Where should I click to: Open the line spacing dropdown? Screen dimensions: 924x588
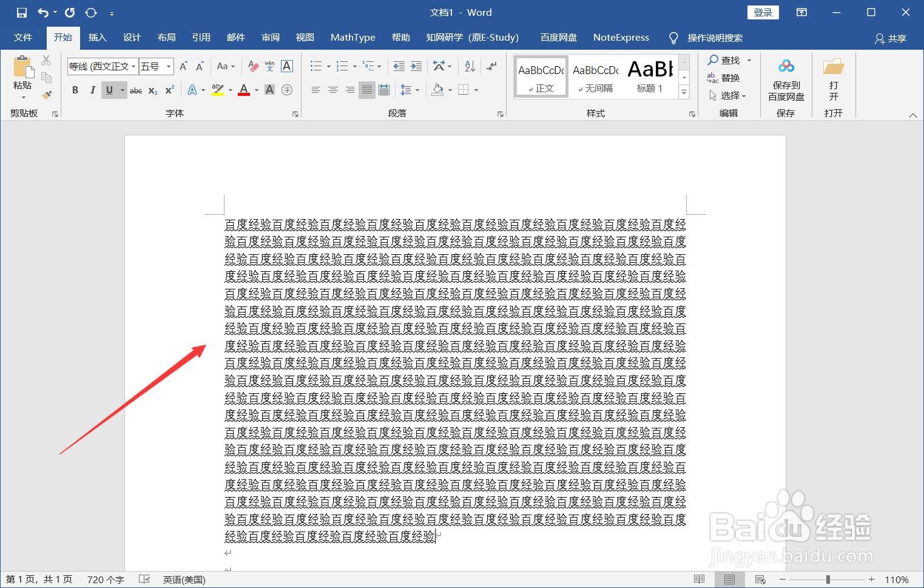tap(417, 90)
